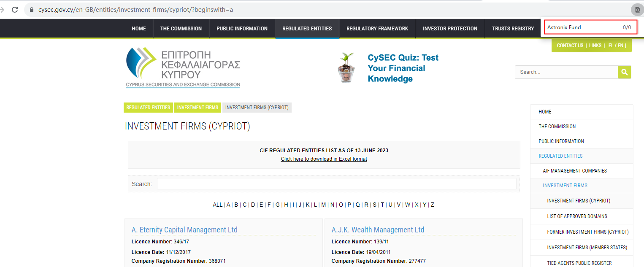The image size is (644, 267).
Task: Open INVESTOR PROTECTION top menu
Action: [450, 29]
